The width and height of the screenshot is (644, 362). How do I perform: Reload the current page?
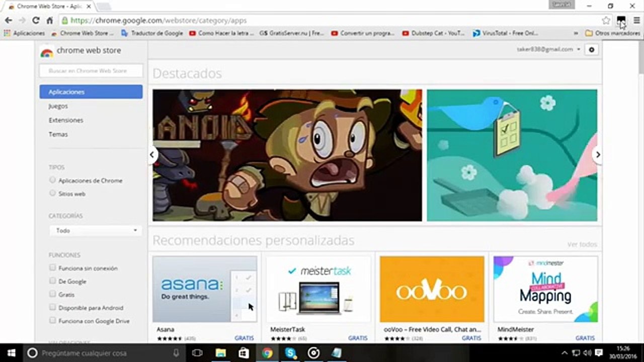coord(36,21)
